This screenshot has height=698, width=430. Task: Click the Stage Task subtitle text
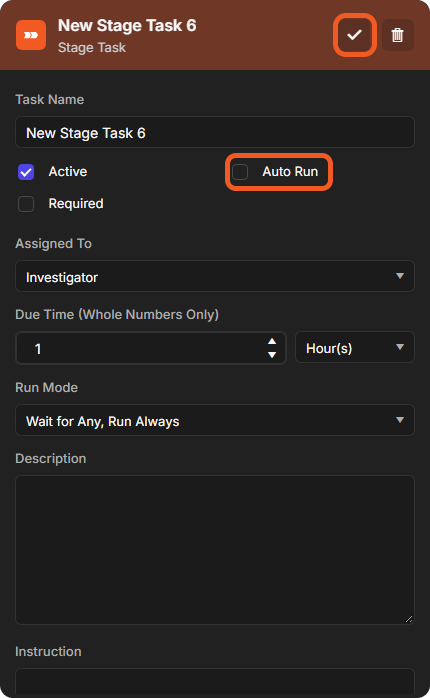[92, 48]
